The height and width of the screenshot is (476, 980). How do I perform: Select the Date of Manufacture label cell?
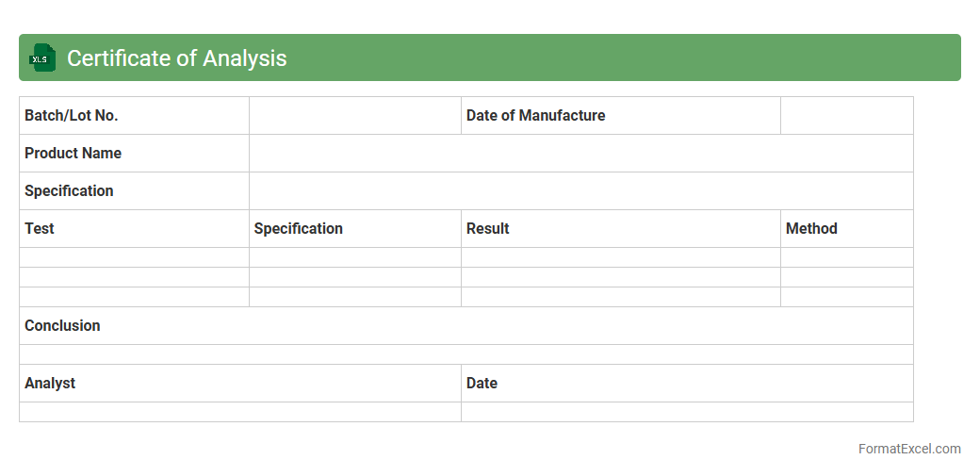pyautogui.click(x=620, y=116)
